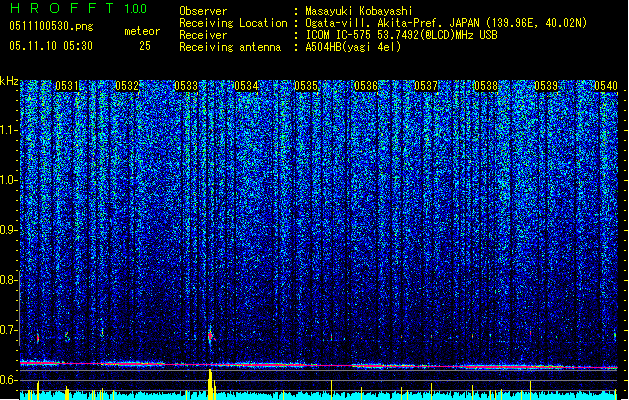Click the 'Observer' field label
Screen dimensions: 629x400
[x=203, y=11]
